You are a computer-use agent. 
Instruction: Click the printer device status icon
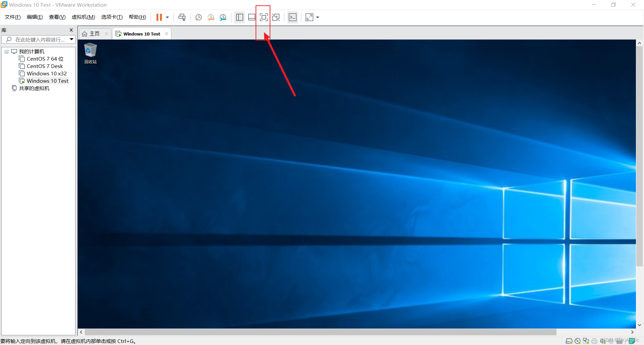[594, 341]
